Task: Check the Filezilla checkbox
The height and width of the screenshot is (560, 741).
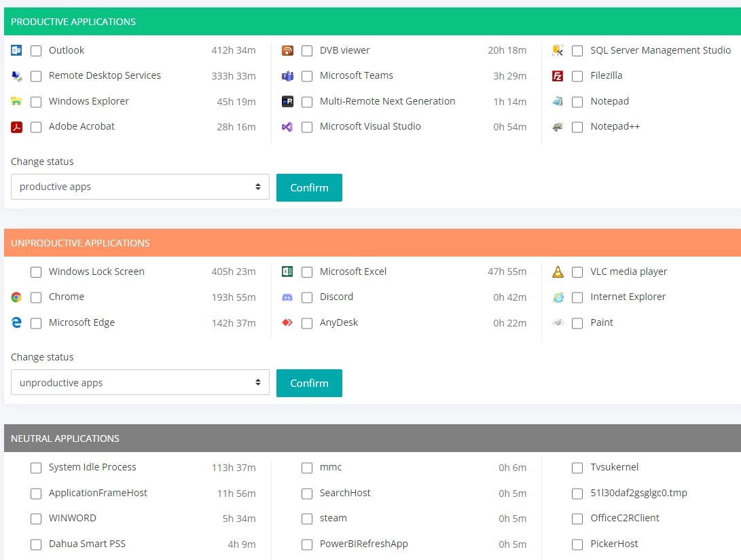Action: (x=577, y=76)
